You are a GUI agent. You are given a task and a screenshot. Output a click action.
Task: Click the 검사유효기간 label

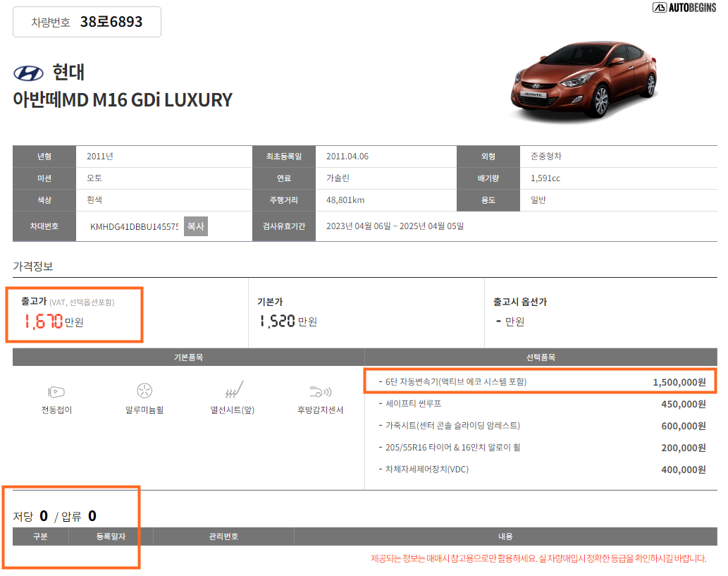pyautogui.click(x=284, y=226)
